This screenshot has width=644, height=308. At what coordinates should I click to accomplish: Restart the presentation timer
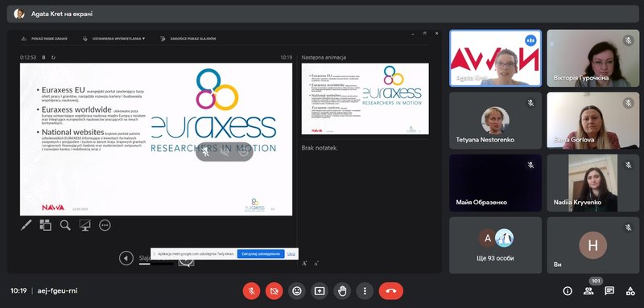point(53,57)
